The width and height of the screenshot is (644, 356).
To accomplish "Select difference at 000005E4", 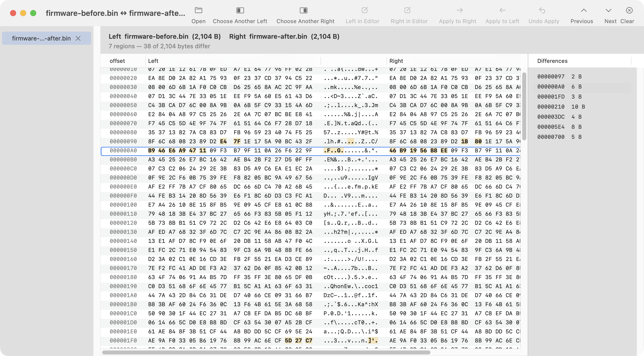I will (x=582, y=127).
